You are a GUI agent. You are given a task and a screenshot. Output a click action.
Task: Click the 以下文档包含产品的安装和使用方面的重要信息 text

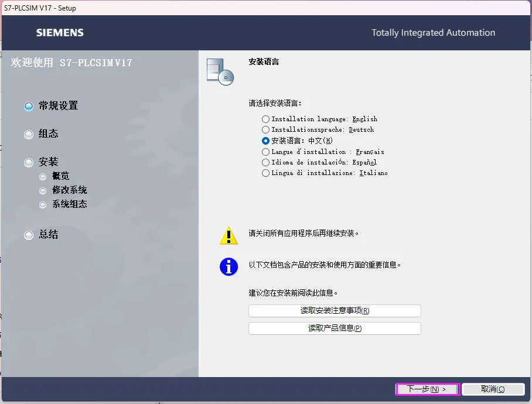pos(325,265)
